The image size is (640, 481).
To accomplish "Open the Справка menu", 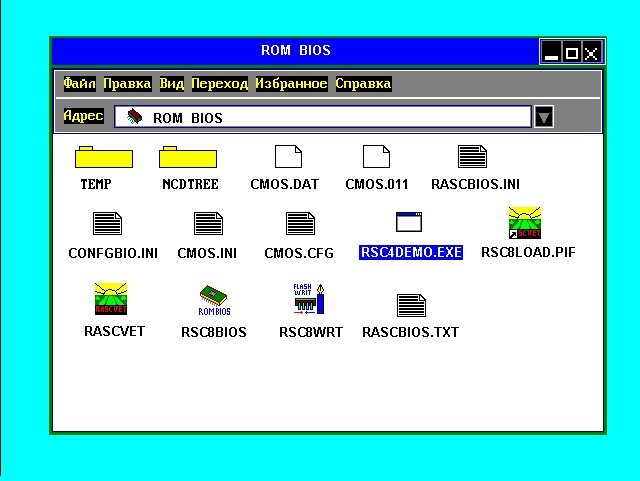I will point(363,84).
